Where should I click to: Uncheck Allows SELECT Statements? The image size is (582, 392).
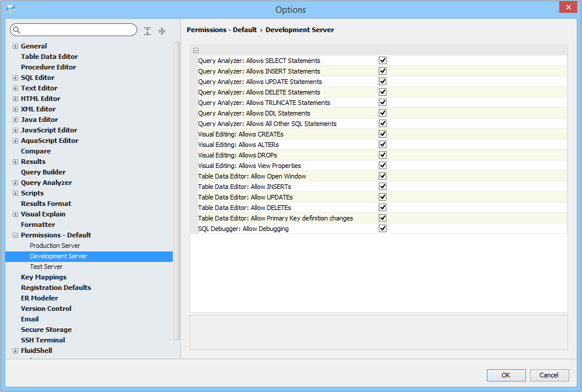click(382, 61)
